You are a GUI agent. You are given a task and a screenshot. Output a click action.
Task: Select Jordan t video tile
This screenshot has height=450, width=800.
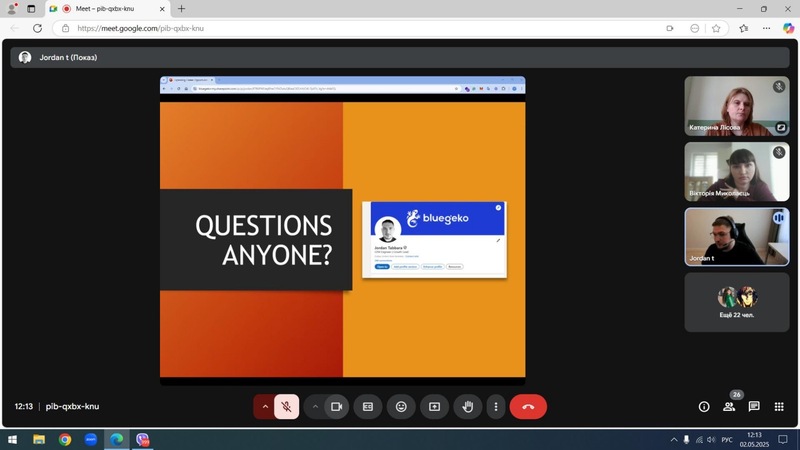tap(737, 237)
